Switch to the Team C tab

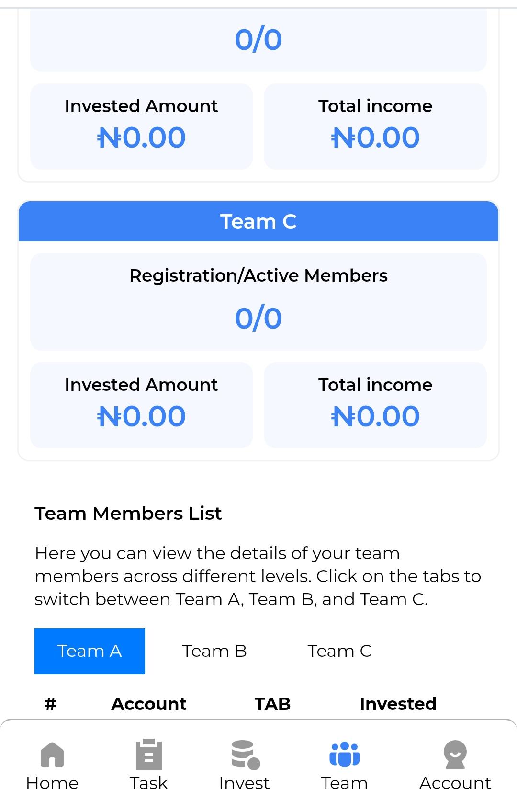339,651
